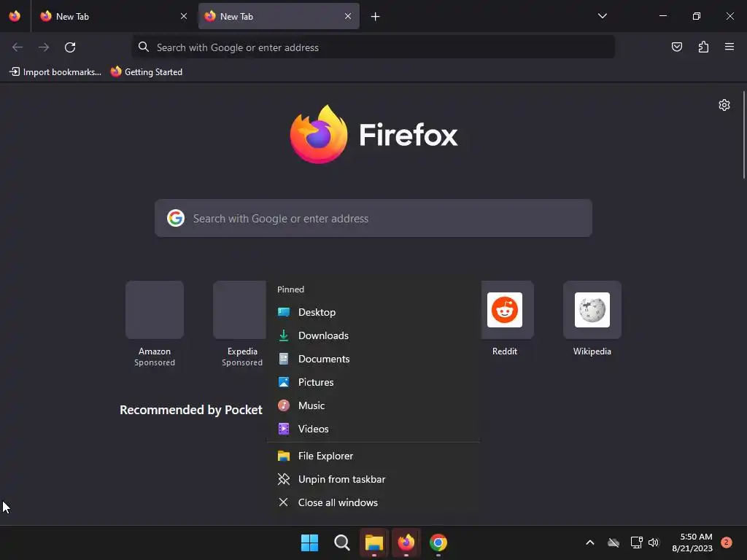747x560 pixels.
Task: Open taskbar Search magnifier
Action: [341, 542]
